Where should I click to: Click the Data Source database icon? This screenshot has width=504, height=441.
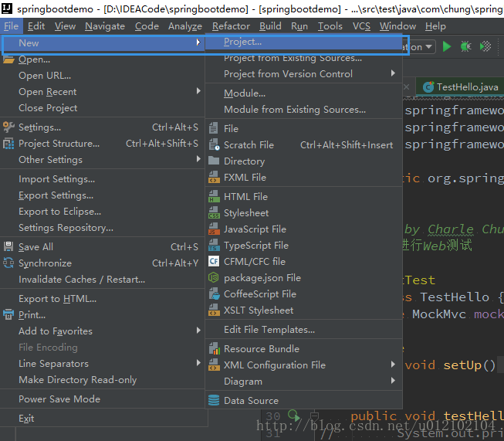tap(214, 401)
